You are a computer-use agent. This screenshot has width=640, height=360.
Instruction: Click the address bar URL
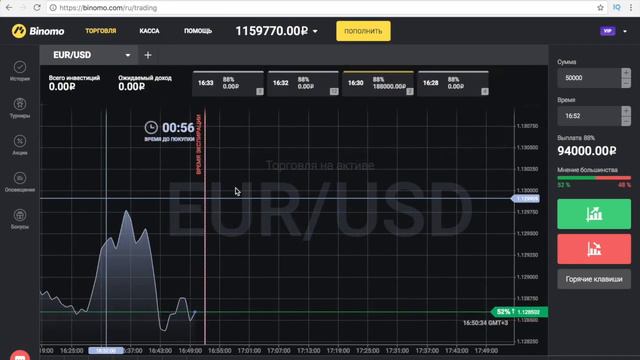(x=108, y=8)
